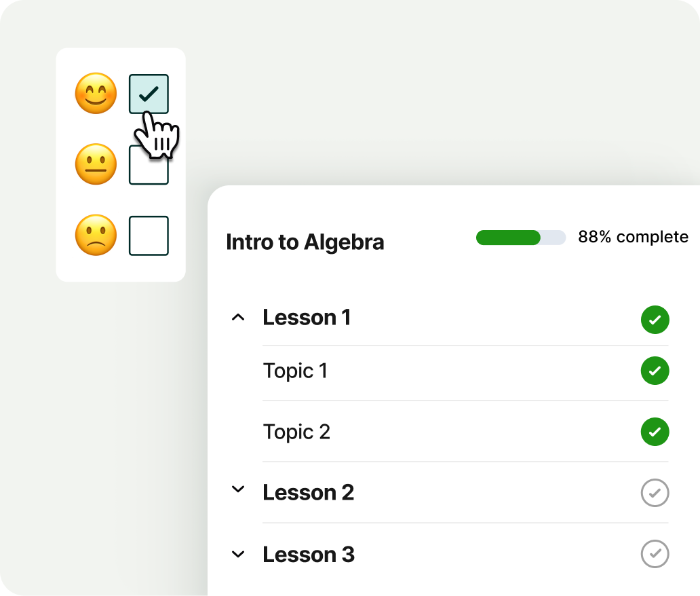The height and width of the screenshot is (596, 700).
Task: Click Topic 1 green completion checkmark
Action: (655, 371)
